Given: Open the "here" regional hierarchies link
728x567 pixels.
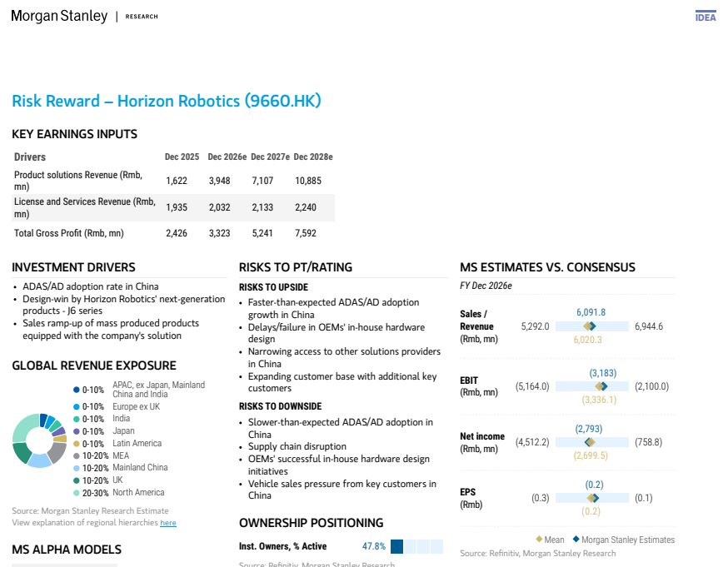Looking at the screenshot, I should click(x=168, y=523).
